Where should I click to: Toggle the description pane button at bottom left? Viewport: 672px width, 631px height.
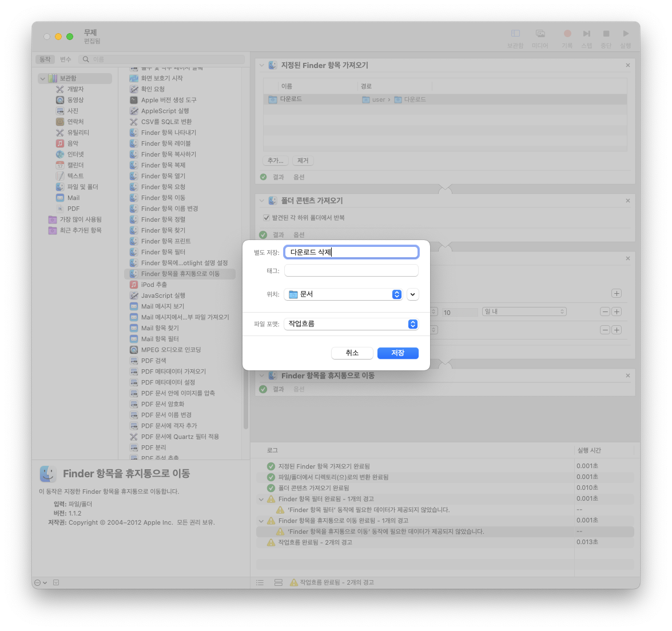[56, 582]
